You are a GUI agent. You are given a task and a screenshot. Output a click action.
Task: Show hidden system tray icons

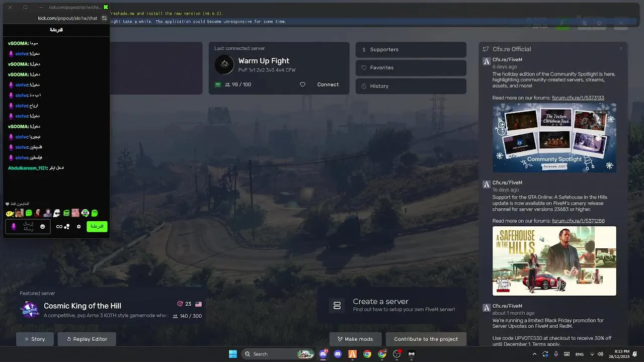(x=534, y=354)
